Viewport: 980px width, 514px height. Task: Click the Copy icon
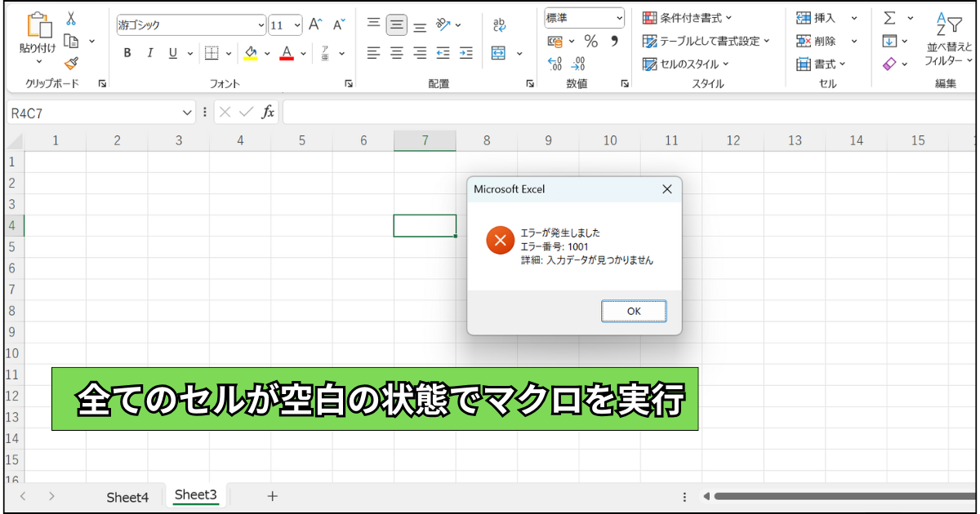tap(71, 41)
